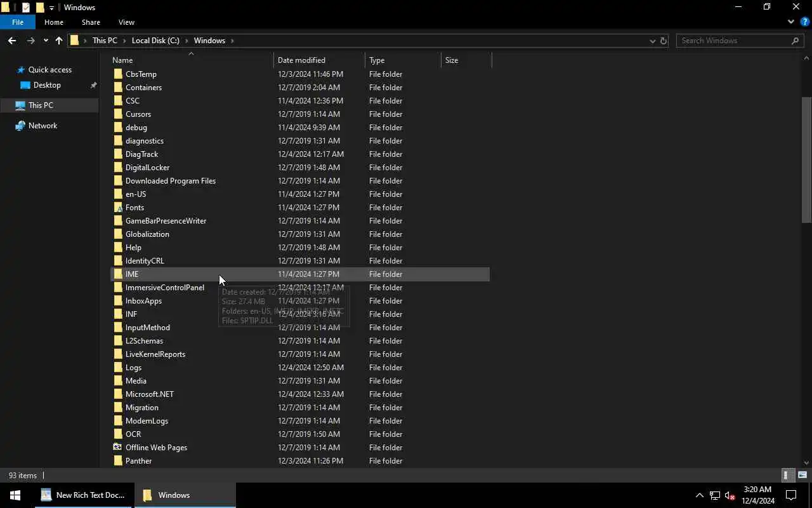Expand the chevron after This PC breadcrumb
812x508 pixels.
point(124,41)
